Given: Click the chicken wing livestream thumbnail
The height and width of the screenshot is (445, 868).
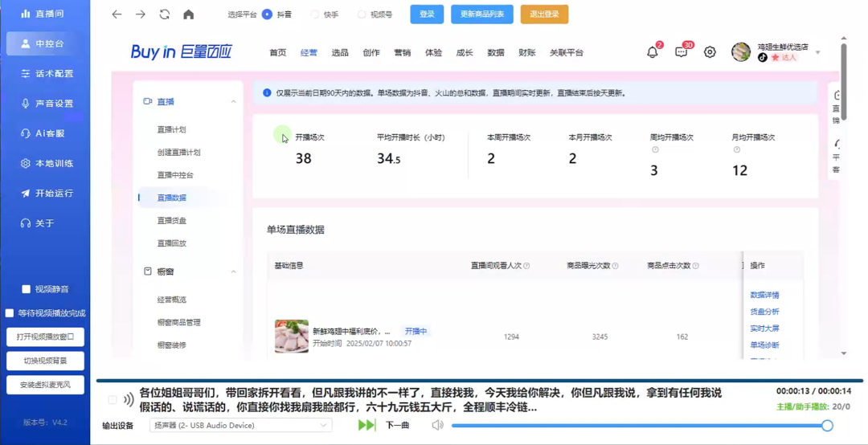Looking at the screenshot, I should (292, 336).
